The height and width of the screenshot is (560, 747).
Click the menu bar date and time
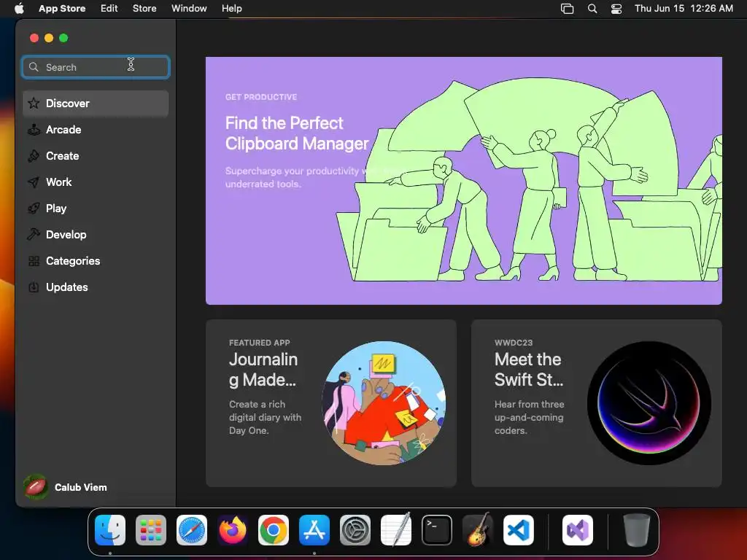pyautogui.click(x=684, y=8)
